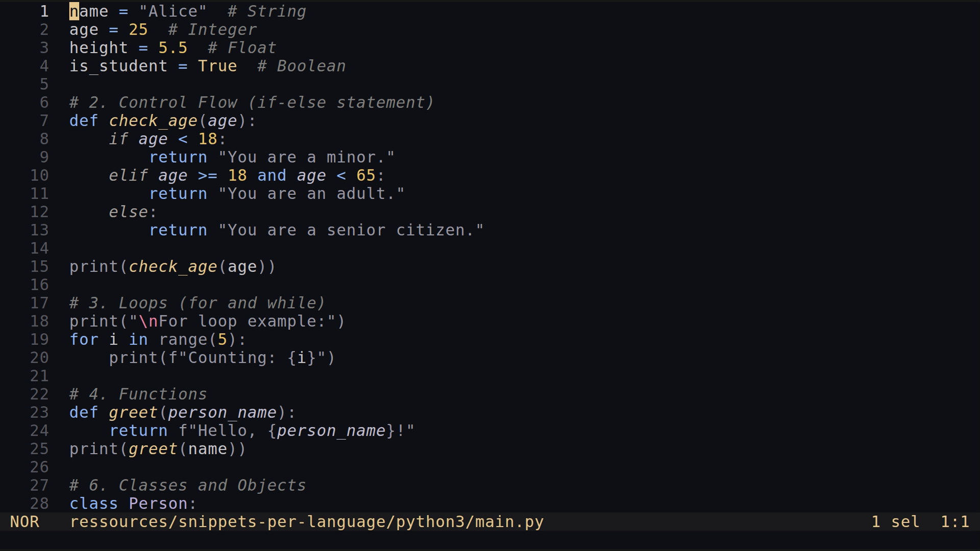Click line number 7 in the gutter
This screenshot has width=980, height=551.
pos(44,121)
